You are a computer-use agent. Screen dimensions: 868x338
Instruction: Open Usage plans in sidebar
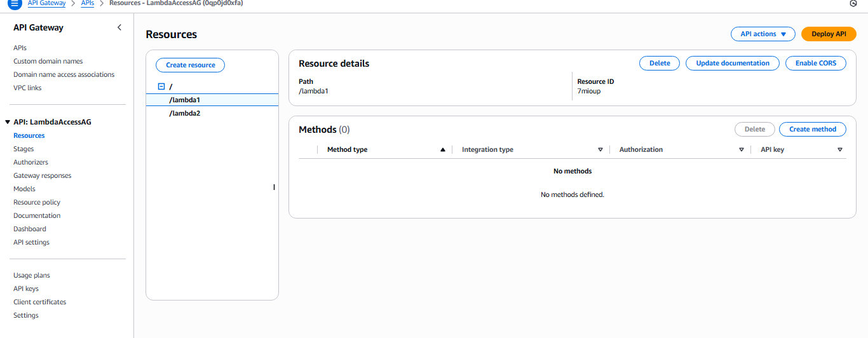click(x=32, y=275)
